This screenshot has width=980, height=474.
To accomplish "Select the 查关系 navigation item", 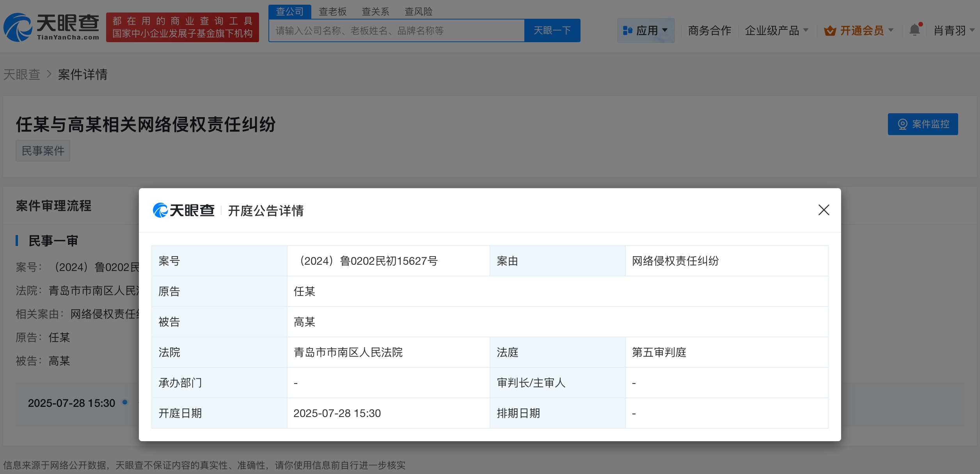I will click(375, 11).
